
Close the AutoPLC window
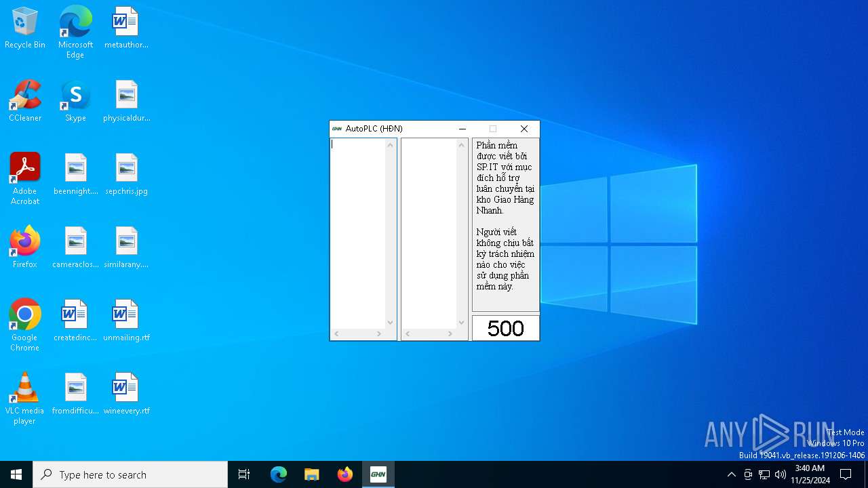[x=524, y=129]
